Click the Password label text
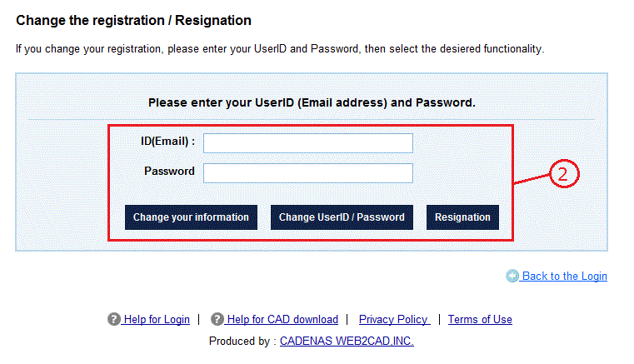This screenshot has height=364, width=634. coord(169,172)
